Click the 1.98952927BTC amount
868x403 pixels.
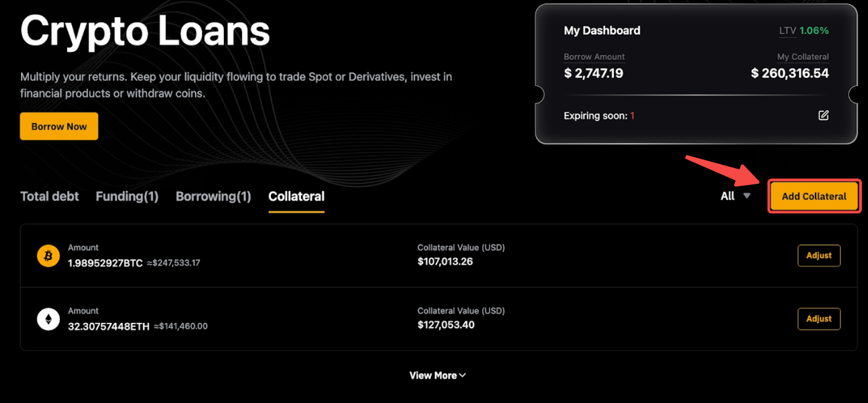pyautogui.click(x=105, y=263)
